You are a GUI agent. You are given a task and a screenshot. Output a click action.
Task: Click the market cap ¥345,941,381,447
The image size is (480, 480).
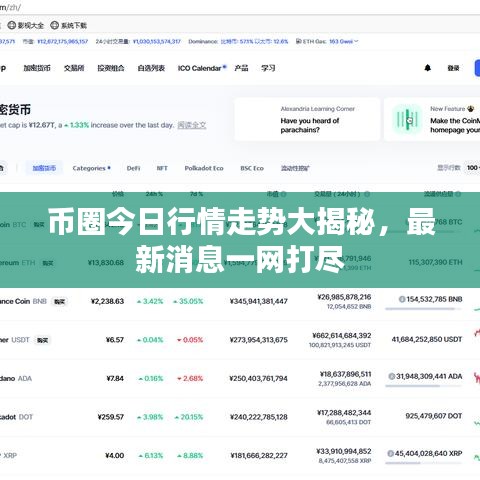click(x=259, y=301)
